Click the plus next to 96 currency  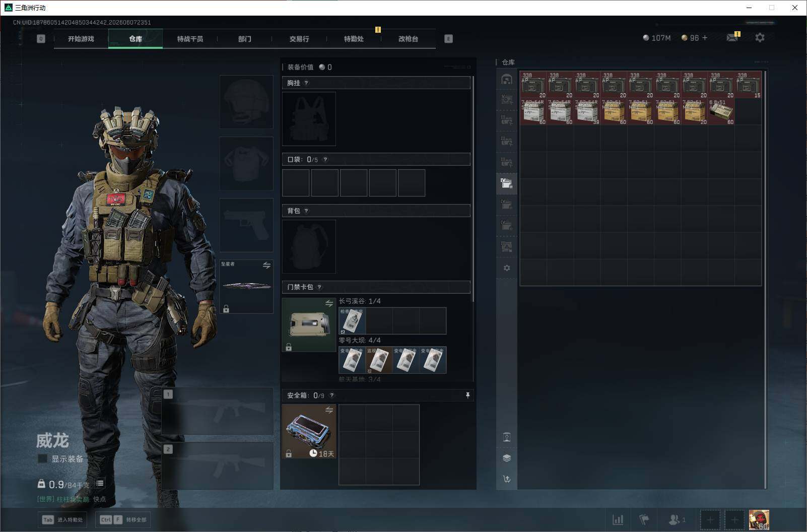tap(705, 38)
